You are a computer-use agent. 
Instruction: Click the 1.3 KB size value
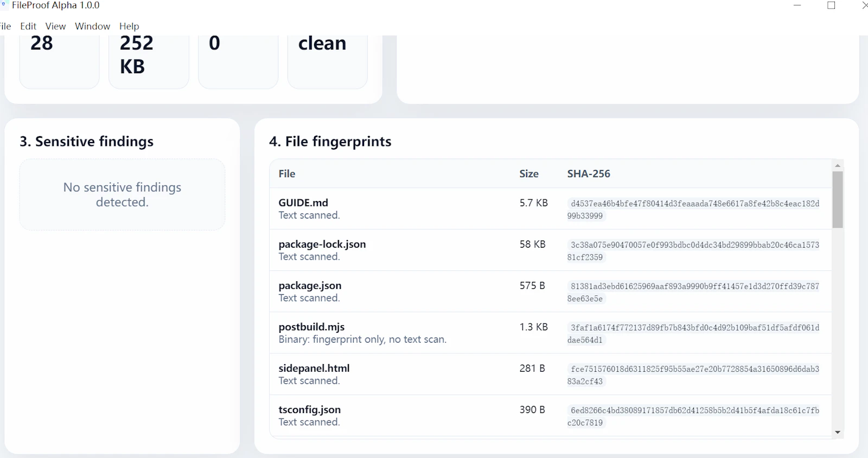click(x=534, y=327)
